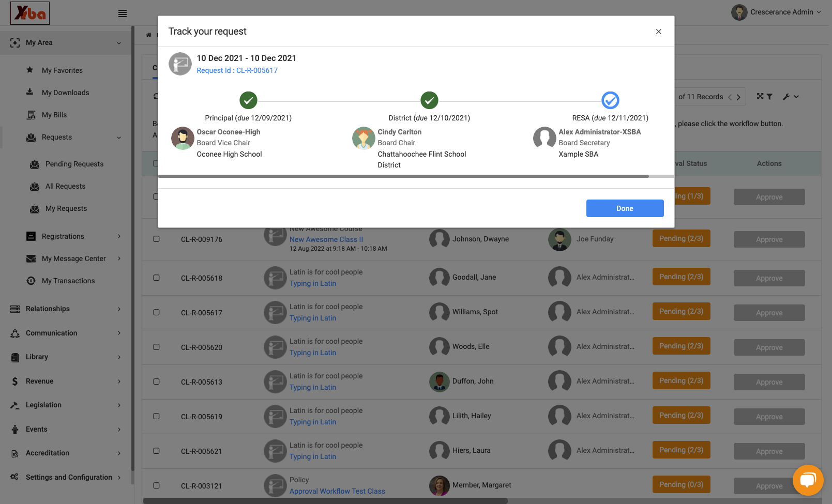Click the hamburger menu icon
The image size is (832, 504).
click(x=123, y=13)
